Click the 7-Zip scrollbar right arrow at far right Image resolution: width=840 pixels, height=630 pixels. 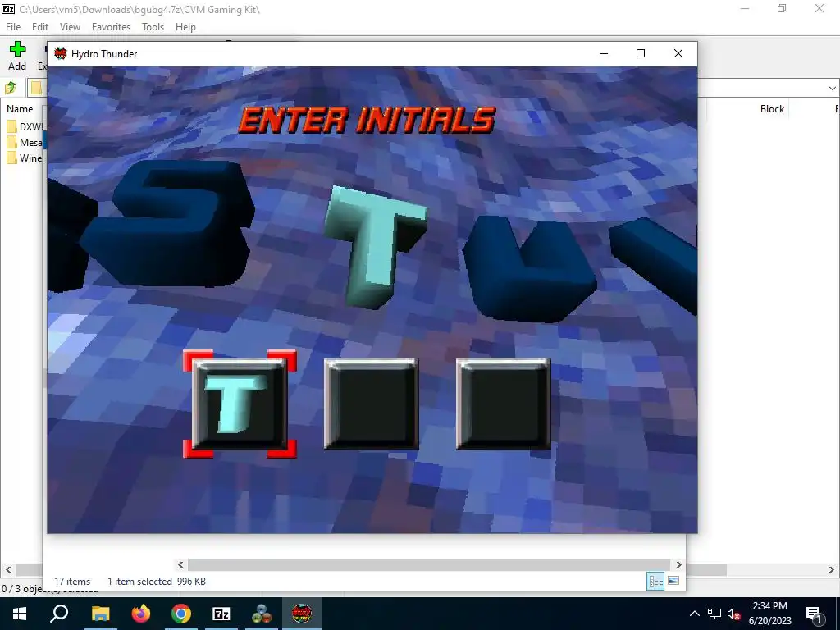(832, 569)
